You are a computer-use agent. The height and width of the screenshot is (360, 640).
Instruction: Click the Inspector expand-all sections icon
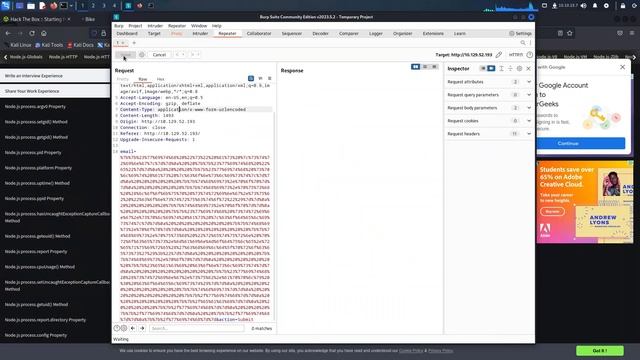point(501,69)
